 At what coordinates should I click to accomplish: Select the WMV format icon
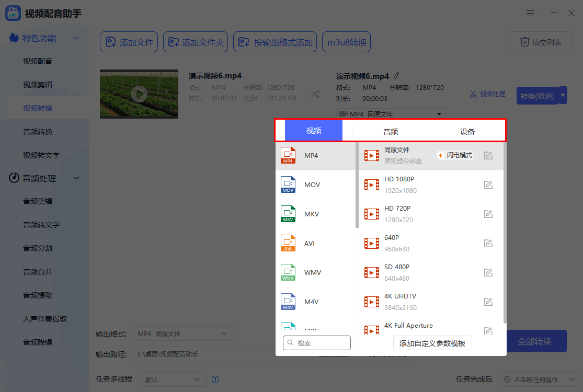coord(288,272)
